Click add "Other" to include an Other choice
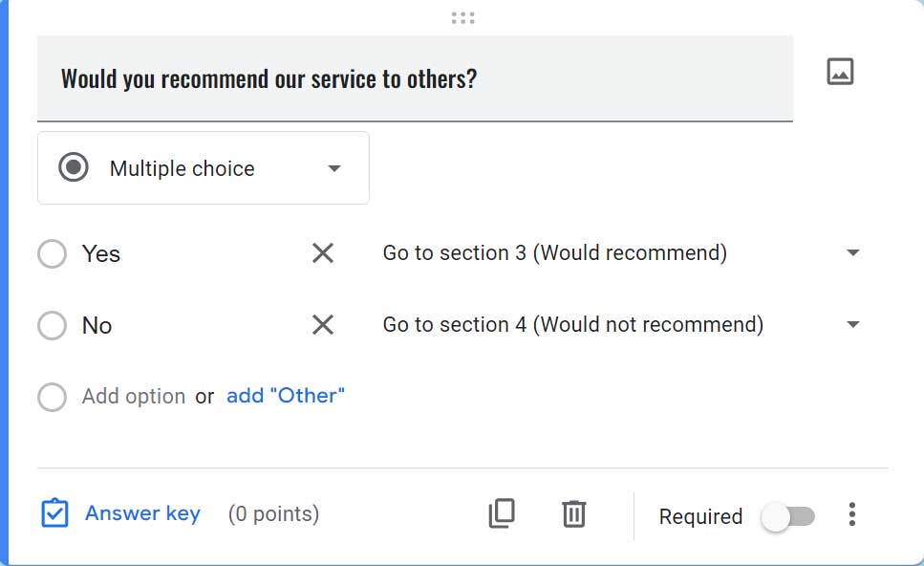The width and height of the screenshot is (924, 566). (x=283, y=395)
